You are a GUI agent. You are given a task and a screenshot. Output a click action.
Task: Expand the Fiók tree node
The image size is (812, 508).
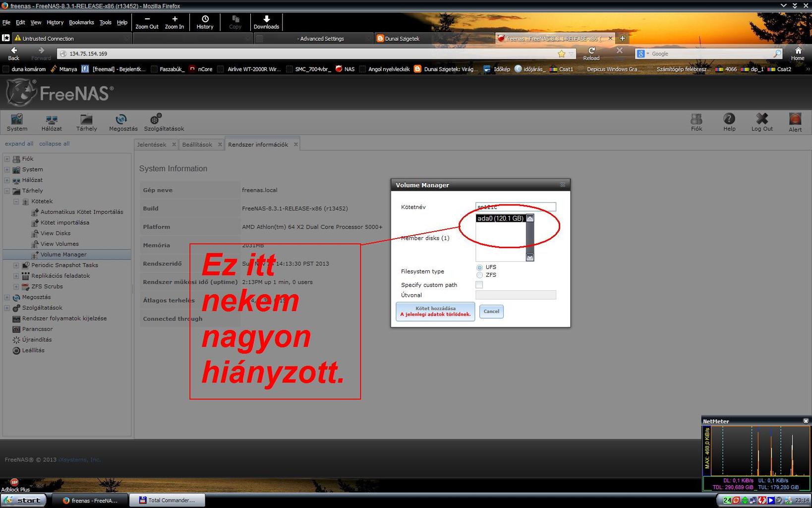[x=7, y=159]
